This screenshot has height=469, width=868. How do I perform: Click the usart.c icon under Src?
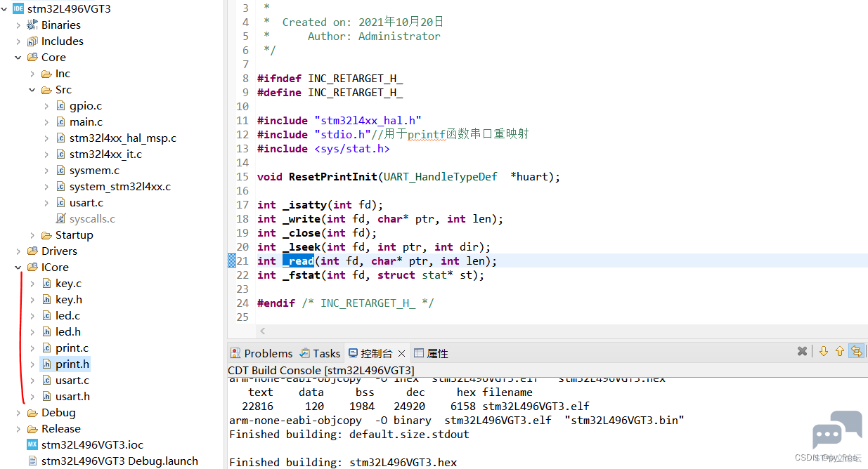point(61,203)
